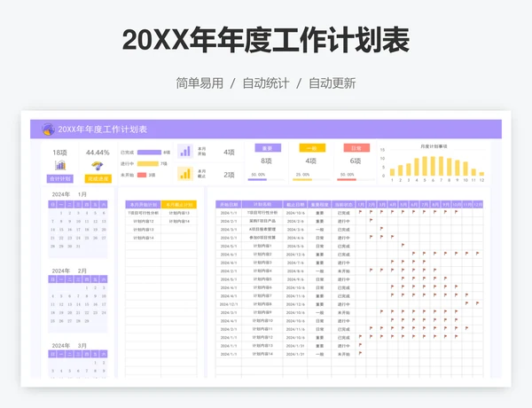Click day 29 in the 2024年 2月 calendar
Screen dimensions: 532x408
click(x=87, y=321)
